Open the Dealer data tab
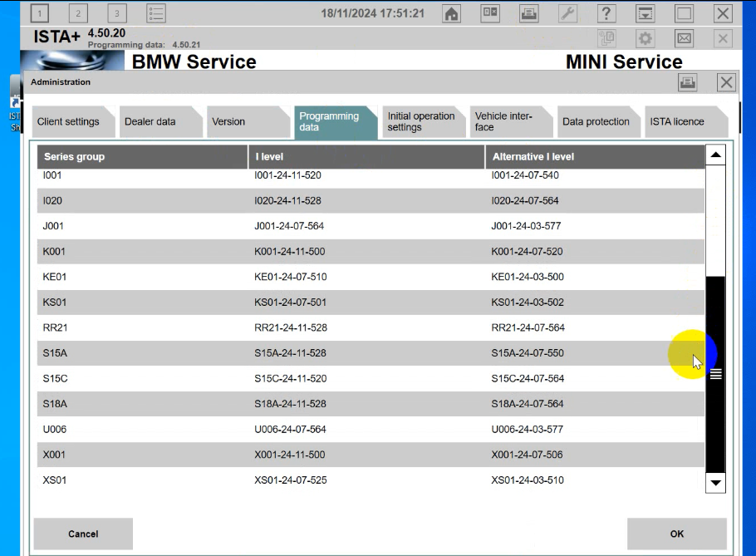The width and height of the screenshot is (756, 556). coord(161,122)
